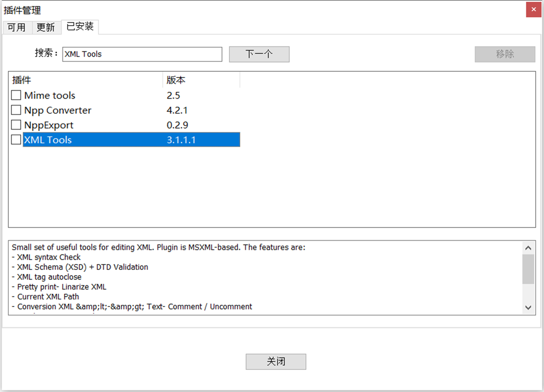Click the description scrollbar thumb
544x392 pixels.
(528, 269)
